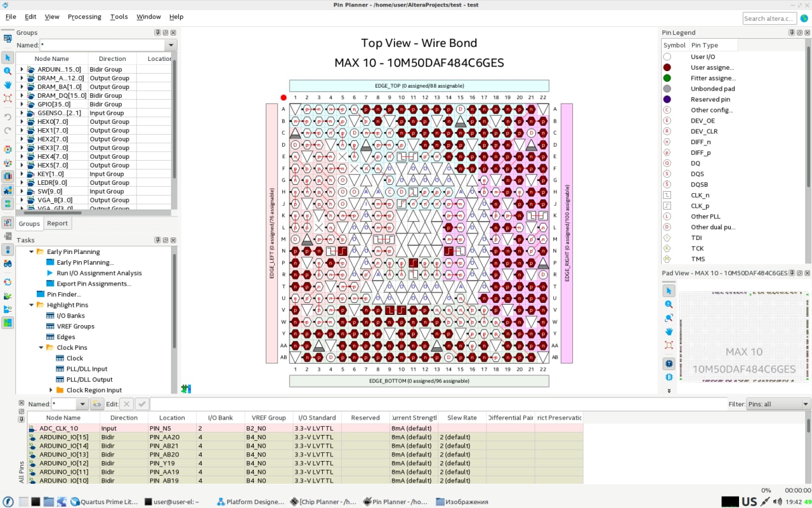Switch to the Groups tab
This screenshot has width=812, height=508.
(x=29, y=224)
